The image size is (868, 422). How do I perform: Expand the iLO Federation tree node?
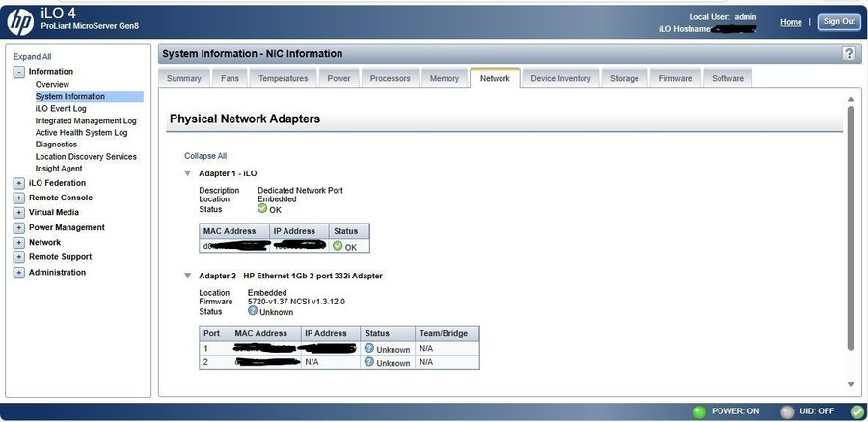click(x=19, y=183)
